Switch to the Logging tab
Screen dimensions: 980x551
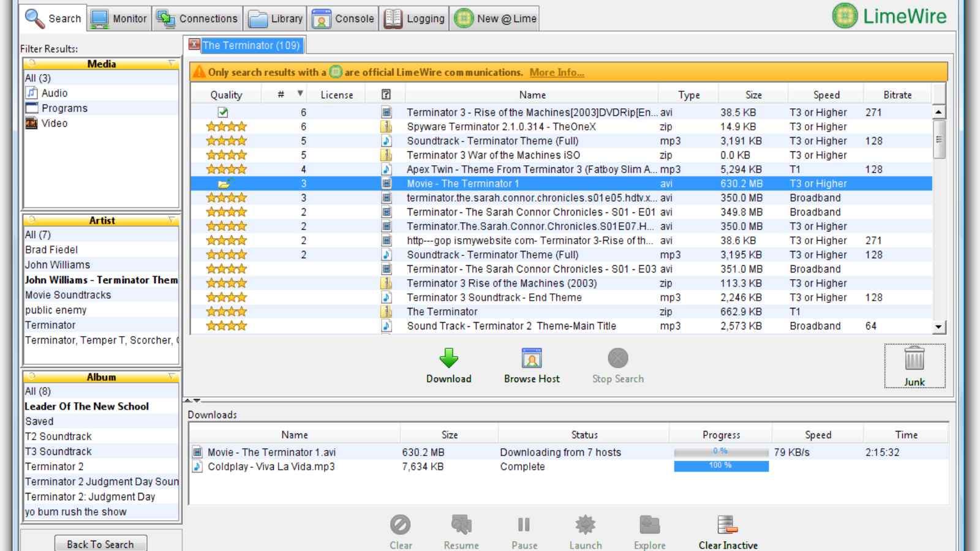(414, 18)
